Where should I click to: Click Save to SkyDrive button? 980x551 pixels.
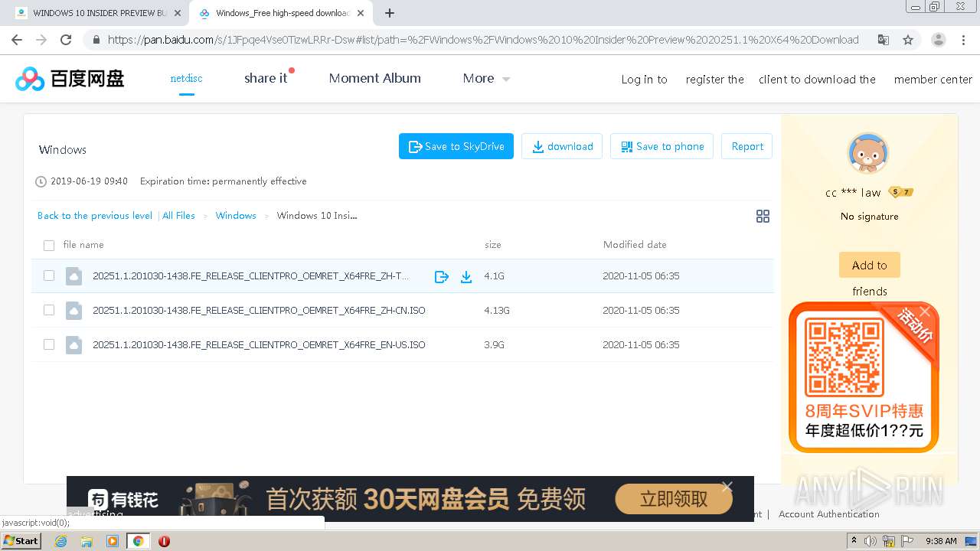[456, 146]
